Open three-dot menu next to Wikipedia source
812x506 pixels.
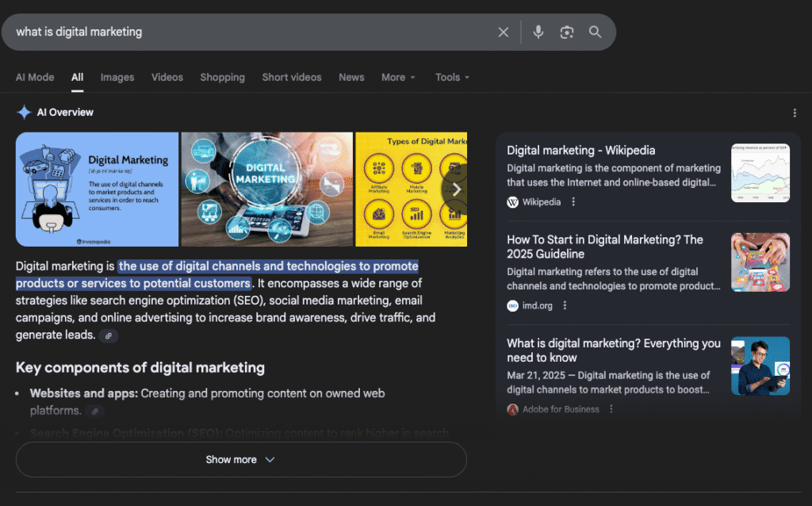pyautogui.click(x=573, y=202)
